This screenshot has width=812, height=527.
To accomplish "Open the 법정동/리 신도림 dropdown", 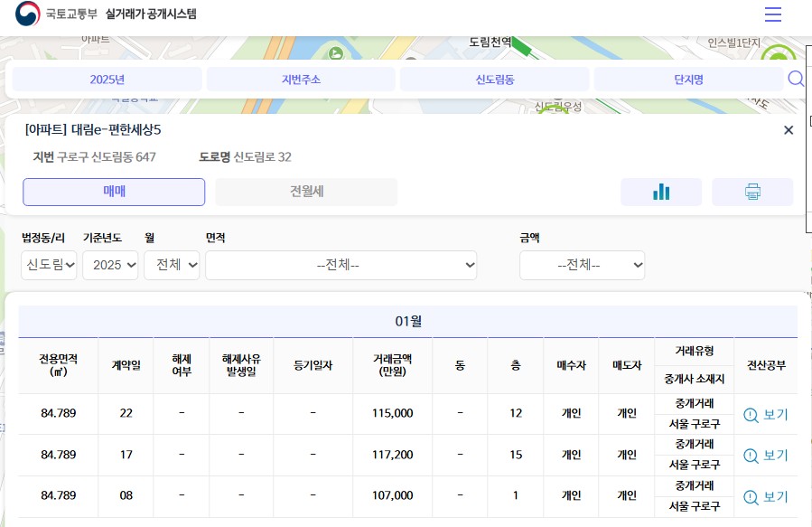I will [x=49, y=265].
